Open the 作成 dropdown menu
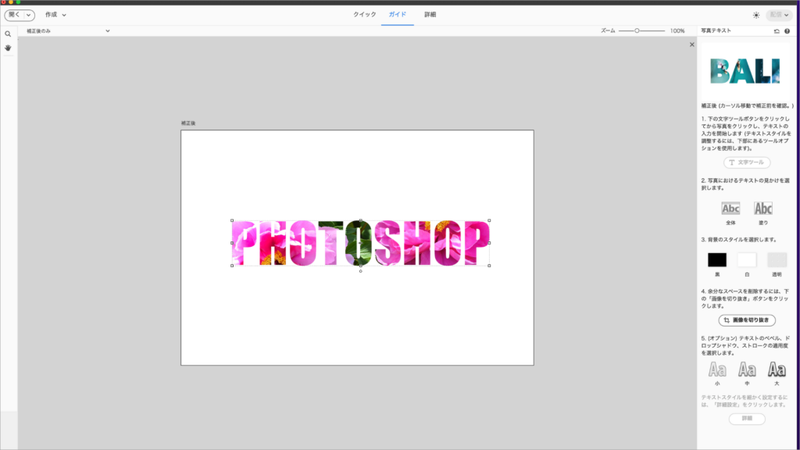The height and width of the screenshot is (450, 800). [56, 15]
